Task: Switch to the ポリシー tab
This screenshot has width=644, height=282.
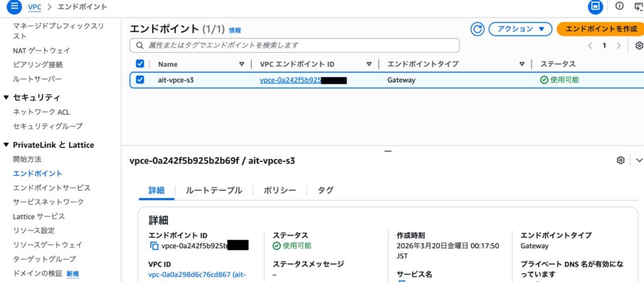Action: 280,190
